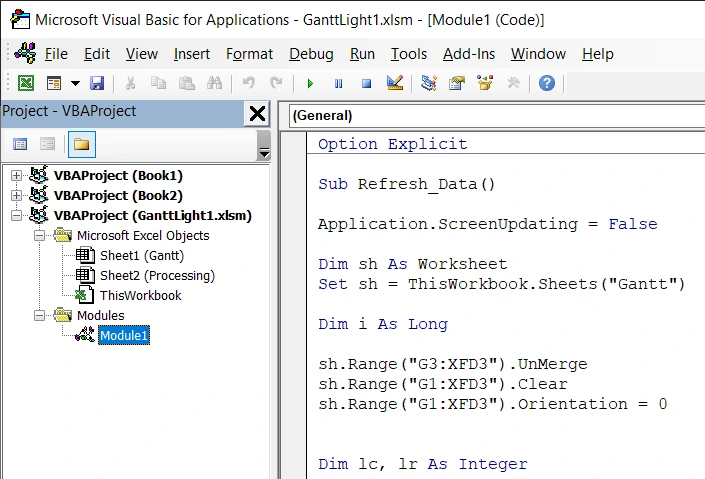705x479 pixels.
Task: Click the Break pause icon
Action: click(x=339, y=84)
